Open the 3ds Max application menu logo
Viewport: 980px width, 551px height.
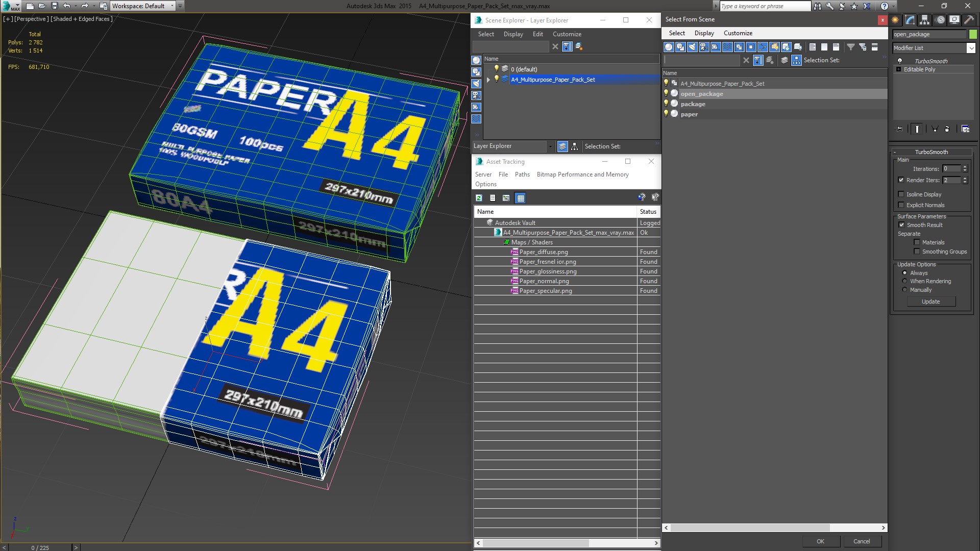[x=10, y=6]
